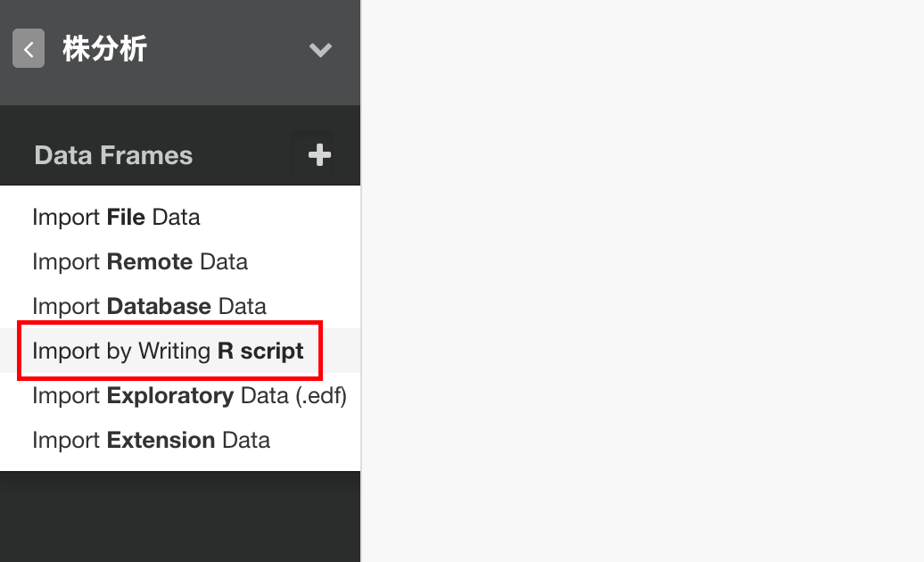Select Import Exploratory Data (.edf)
This screenshot has width=924, height=562.
click(x=188, y=395)
